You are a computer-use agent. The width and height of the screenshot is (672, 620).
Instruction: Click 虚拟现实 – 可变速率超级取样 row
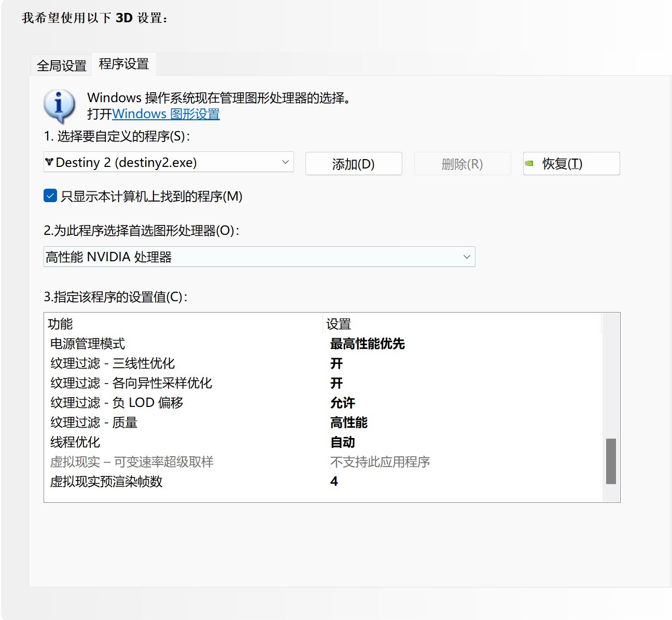point(323,462)
